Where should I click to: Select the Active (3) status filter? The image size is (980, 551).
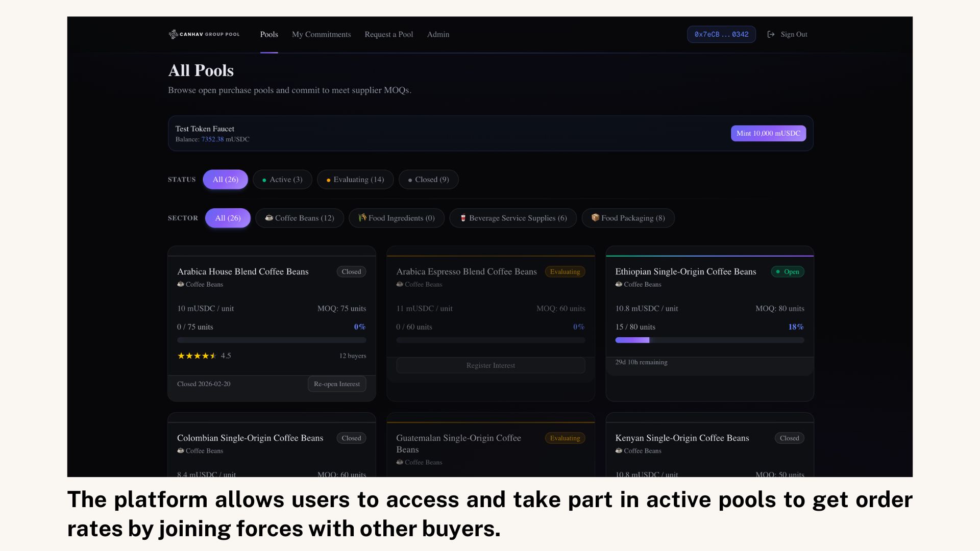click(x=282, y=180)
